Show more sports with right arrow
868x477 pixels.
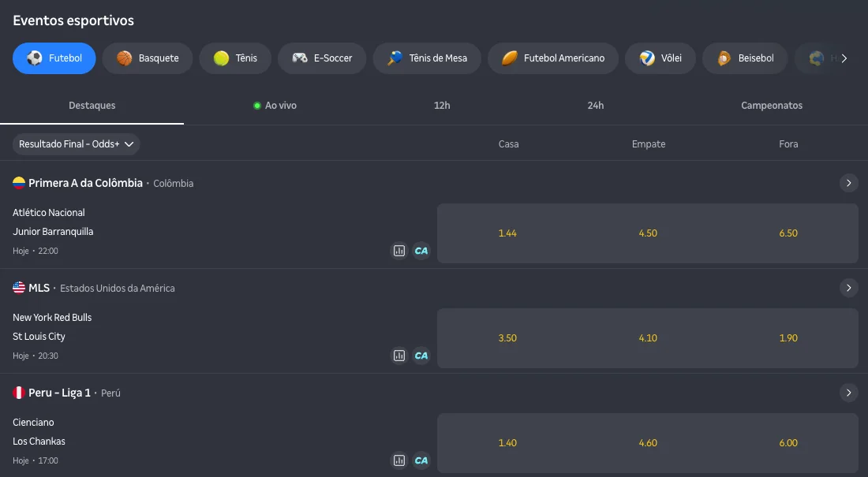(844, 58)
